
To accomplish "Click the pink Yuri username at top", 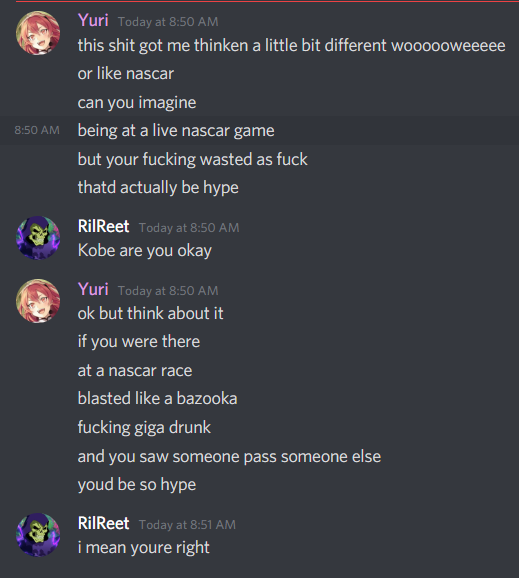I will tap(93, 20).
